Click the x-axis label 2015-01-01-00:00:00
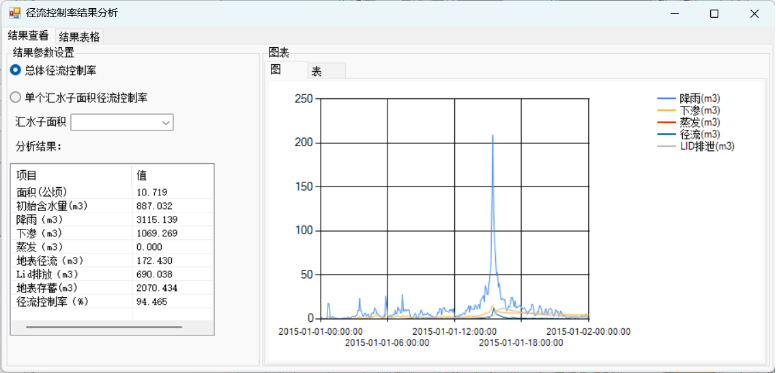This screenshot has height=373, width=776. [x=320, y=331]
